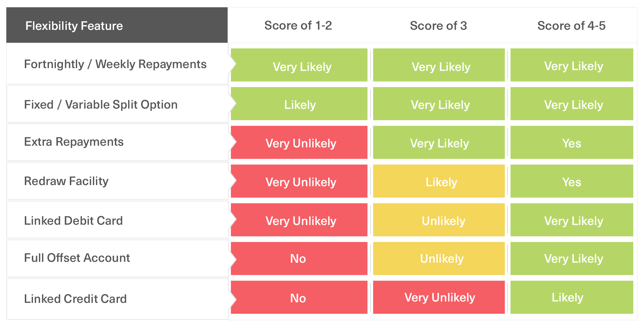Click red Very Unlikely cell for Linked Credit Card

(439, 297)
